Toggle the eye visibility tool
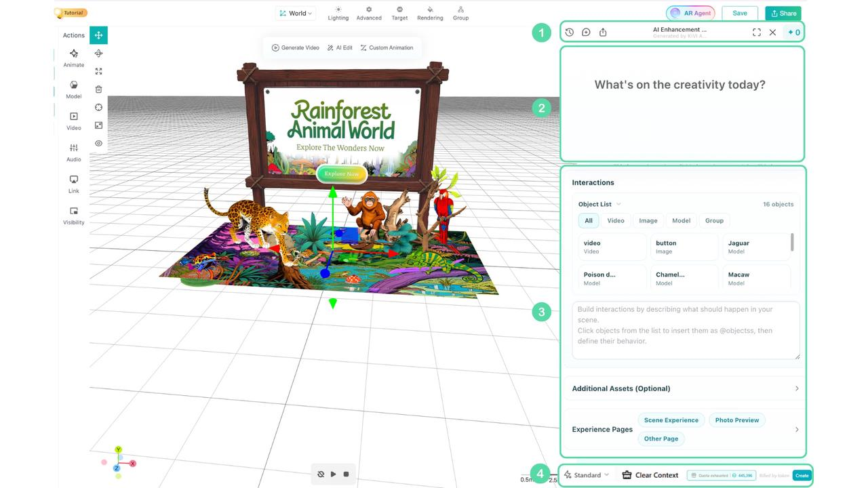This screenshot has width=868, height=488. pos(98,143)
